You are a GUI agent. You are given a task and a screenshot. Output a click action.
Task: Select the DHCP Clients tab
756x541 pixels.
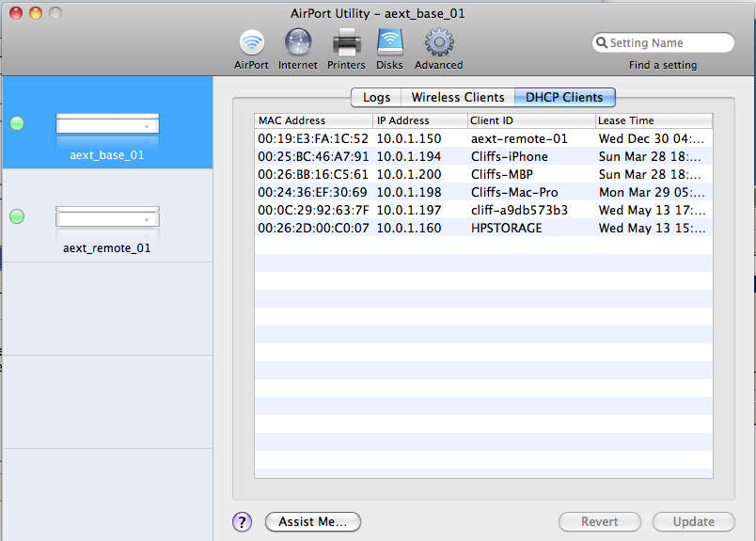(x=564, y=98)
